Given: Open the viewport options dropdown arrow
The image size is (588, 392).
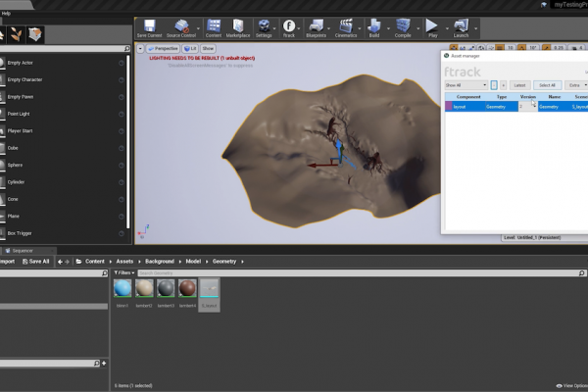Looking at the screenshot, I should (x=140, y=49).
